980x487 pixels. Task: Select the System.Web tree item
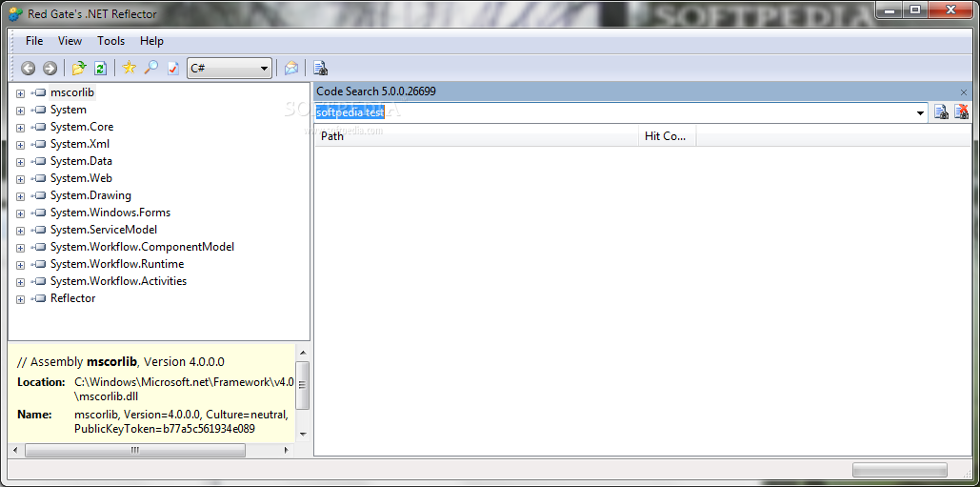coord(81,178)
